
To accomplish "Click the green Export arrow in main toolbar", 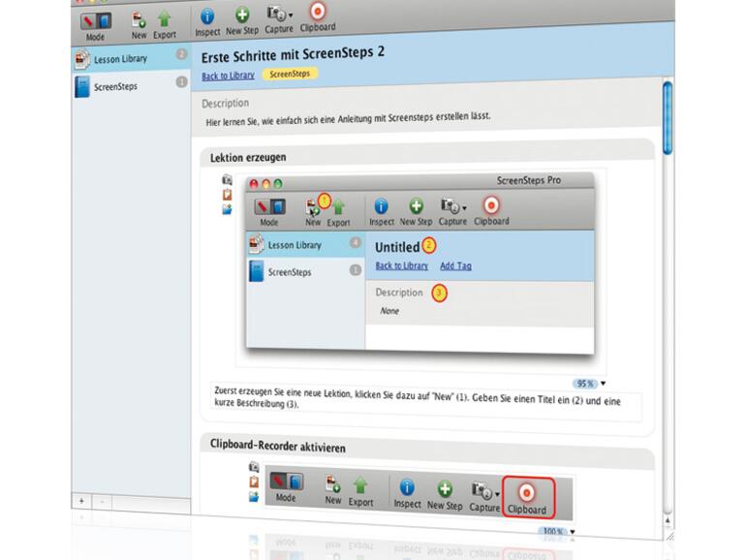I will (x=164, y=19).
